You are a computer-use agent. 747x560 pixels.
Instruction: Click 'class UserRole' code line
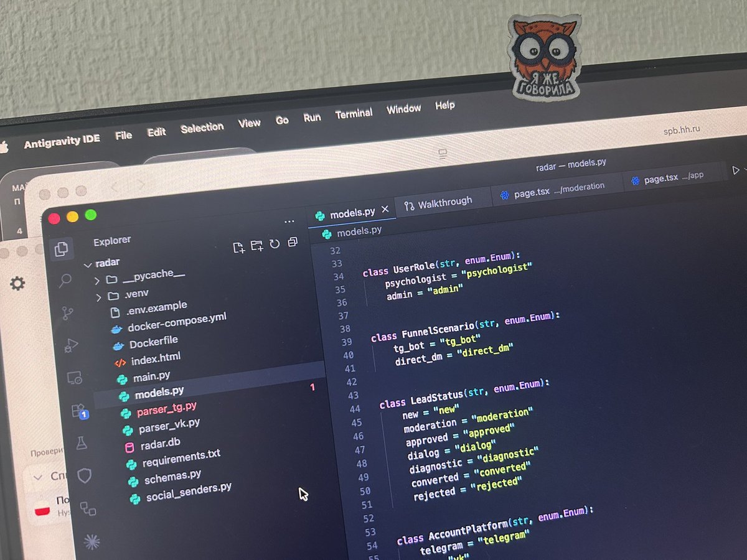[x=441, y=264]
